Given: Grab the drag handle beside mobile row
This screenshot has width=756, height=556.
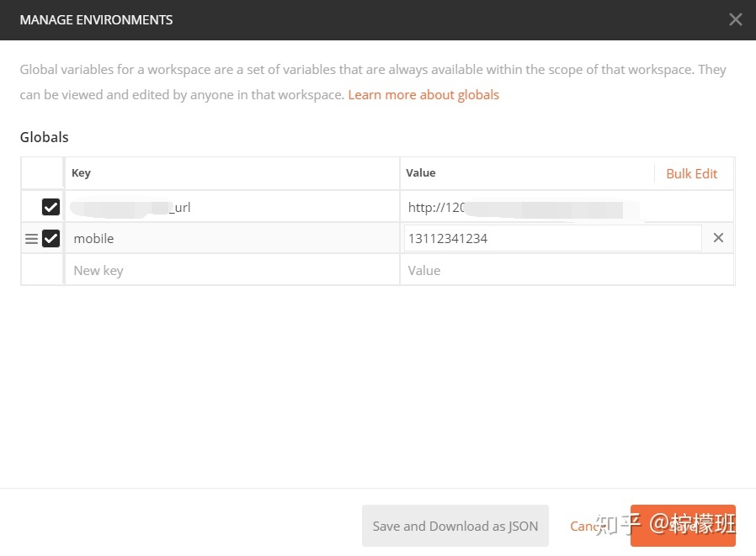Looking at the screenshot, I should 31,239.
